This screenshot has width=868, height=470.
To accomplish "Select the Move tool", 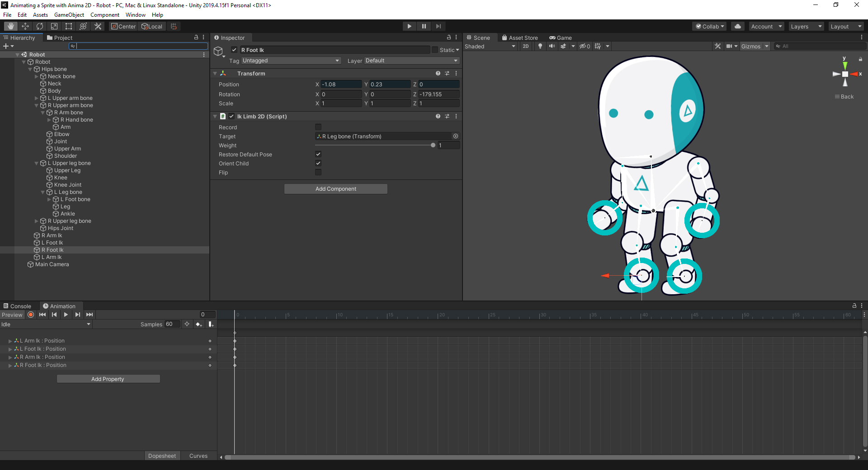I will coord(25,26).
